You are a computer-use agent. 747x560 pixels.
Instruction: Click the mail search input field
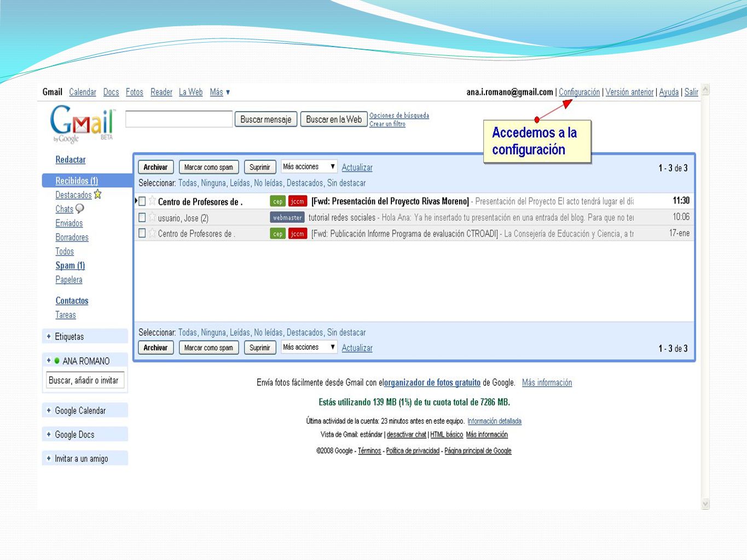(179, 119)
